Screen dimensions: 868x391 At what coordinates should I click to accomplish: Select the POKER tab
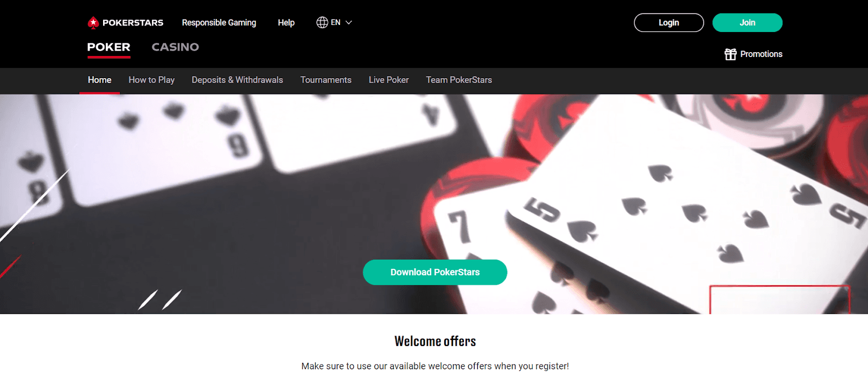[108, 47]
